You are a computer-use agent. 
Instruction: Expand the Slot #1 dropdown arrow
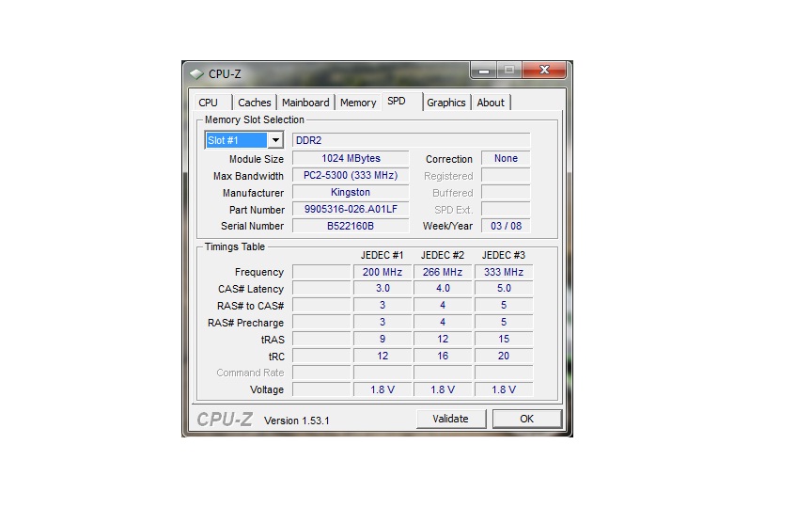pyautogui.click(x=275, y=140)
